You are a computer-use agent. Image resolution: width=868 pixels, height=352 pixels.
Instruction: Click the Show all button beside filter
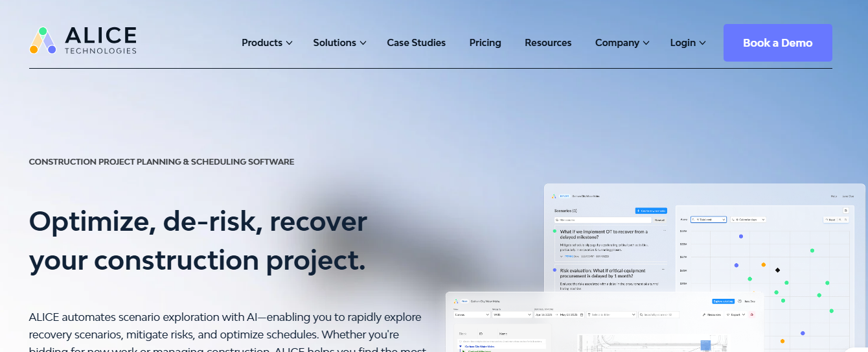point(659,220)
